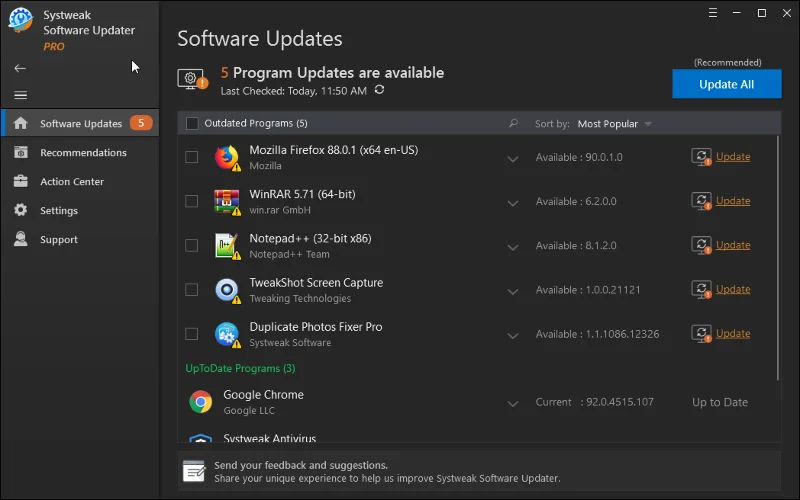Click the Update All button
Image resolution: width=800 pixels, height=500 pixels.
(727, 84)
